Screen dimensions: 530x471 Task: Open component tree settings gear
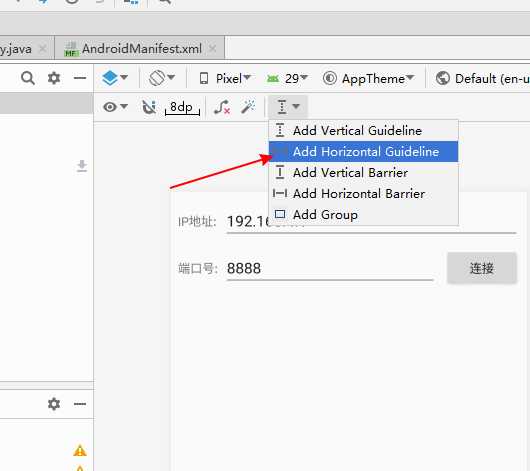coord(54,404)
